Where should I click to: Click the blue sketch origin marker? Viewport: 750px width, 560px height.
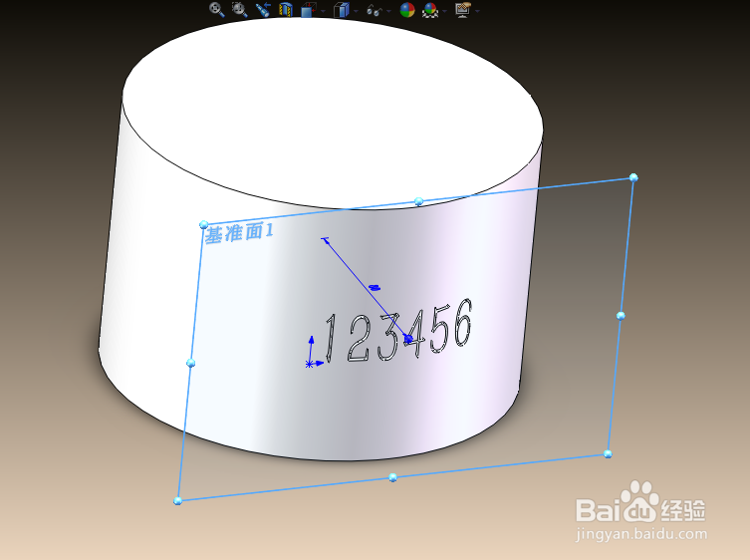point(309,365)
